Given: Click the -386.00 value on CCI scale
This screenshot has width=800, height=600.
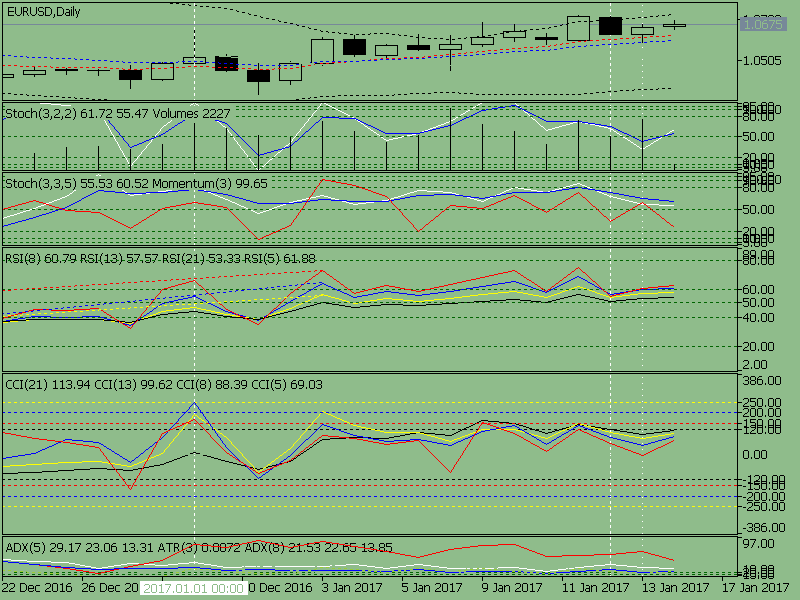Looking at the screenshot, I should pyautogui.click(x=763, y=528).
